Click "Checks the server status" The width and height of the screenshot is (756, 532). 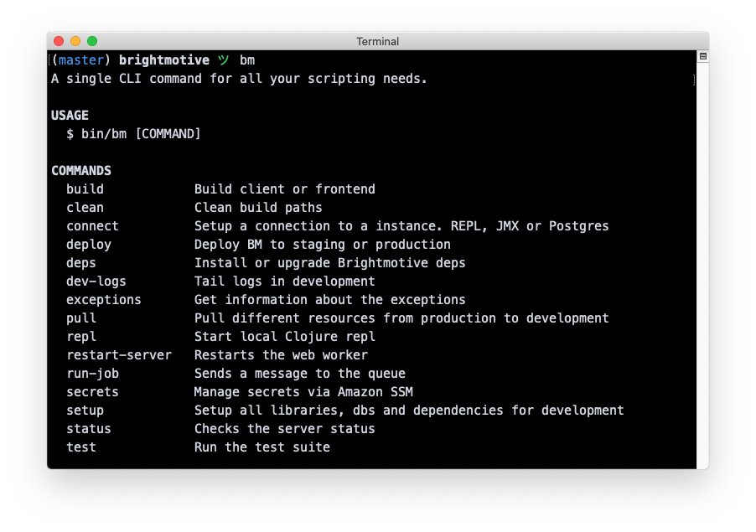click(x=284, y=429)
